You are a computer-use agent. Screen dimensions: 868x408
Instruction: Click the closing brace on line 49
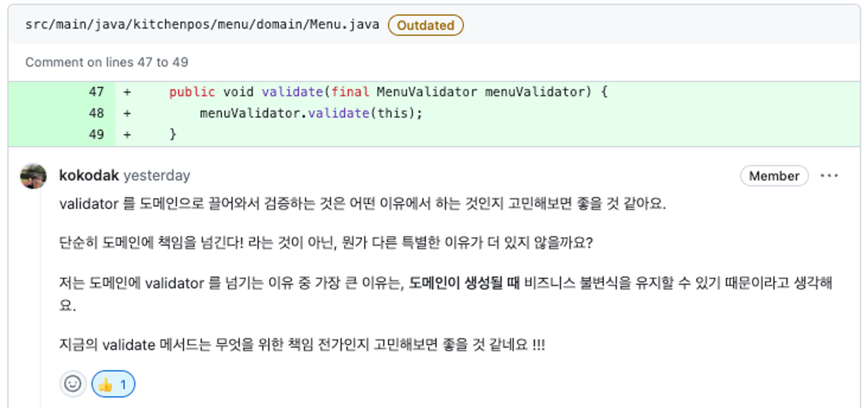pyautogui.click(x=173, y=134)
